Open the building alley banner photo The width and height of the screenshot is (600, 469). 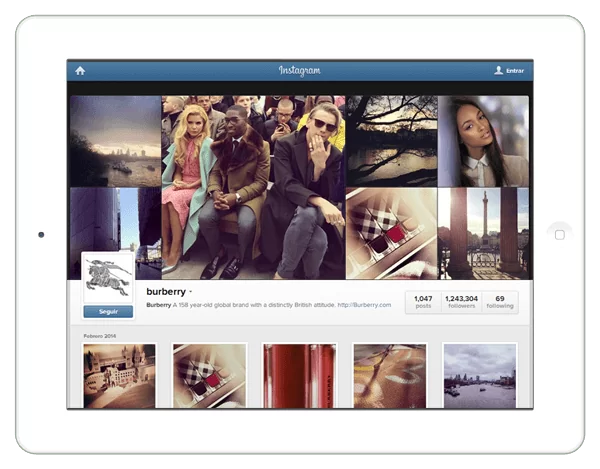(116, 220)
